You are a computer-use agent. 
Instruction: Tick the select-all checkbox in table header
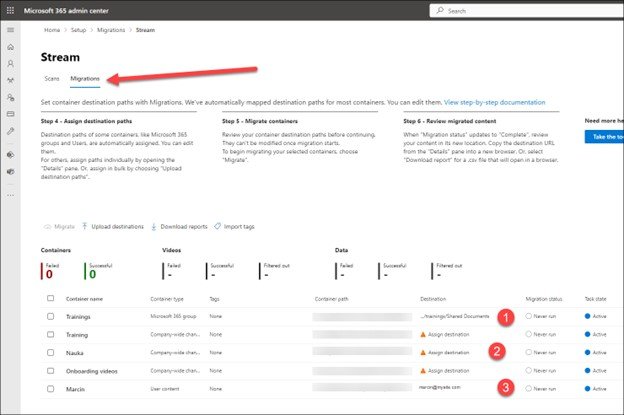tap(51, 298)
